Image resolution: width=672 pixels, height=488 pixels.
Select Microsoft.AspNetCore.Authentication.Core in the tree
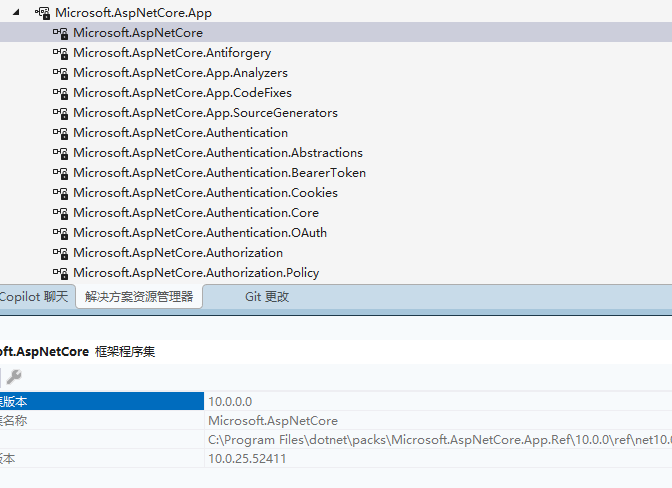(x=196, y=213)
